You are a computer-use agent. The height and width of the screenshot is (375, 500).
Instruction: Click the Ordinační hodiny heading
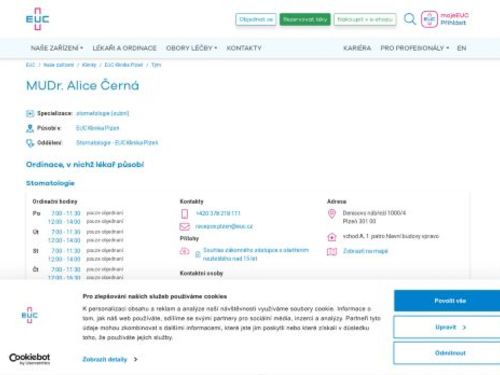pos(55,202)
